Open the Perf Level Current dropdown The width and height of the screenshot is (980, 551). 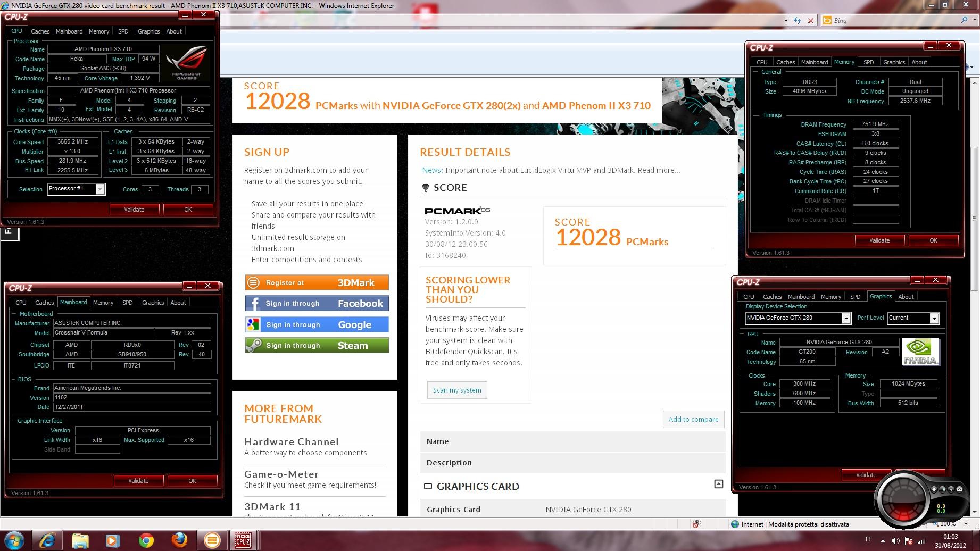[x=934, y=318]
